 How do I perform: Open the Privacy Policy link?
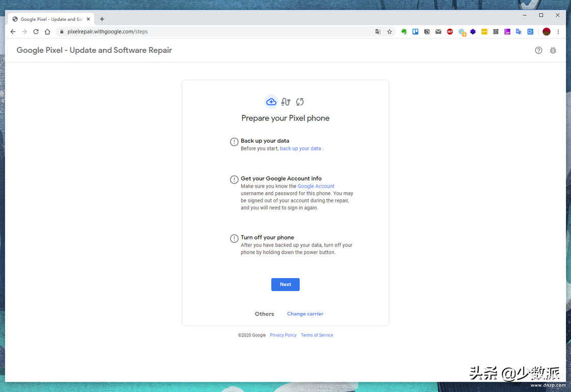tap(283, 335)
